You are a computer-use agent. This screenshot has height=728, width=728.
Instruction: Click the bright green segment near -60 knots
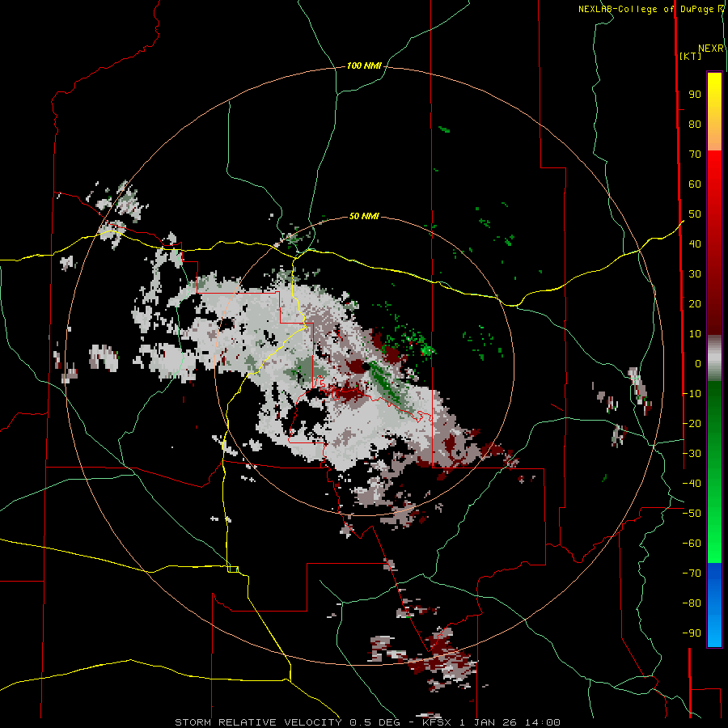[714, 541]
